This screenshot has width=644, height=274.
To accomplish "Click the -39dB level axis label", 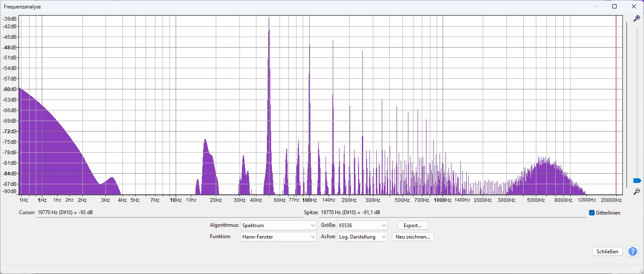I will click(10, 19).
